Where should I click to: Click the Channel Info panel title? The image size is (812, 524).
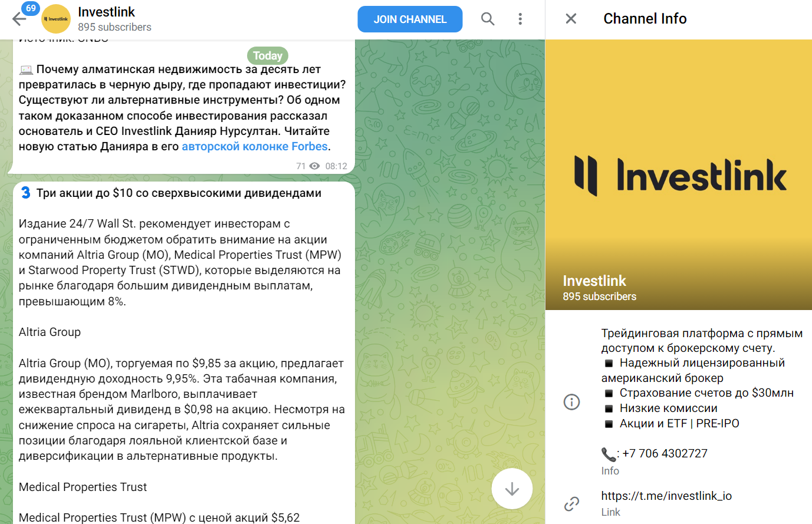(645, 19)
